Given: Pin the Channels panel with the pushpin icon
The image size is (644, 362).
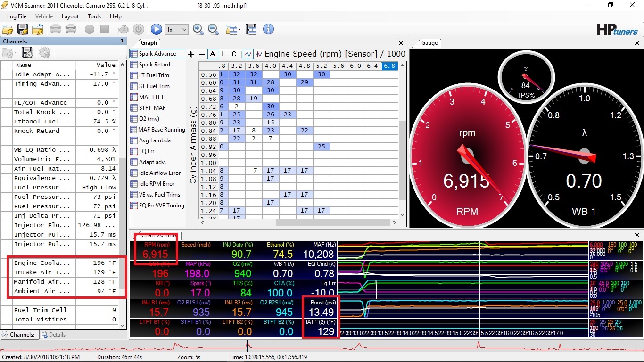Looking at the screenshot, I should (122, 41).
